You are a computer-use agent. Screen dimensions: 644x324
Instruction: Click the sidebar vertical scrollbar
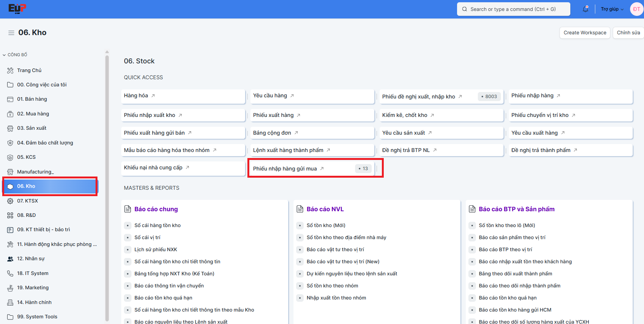[x=107, y=189]
